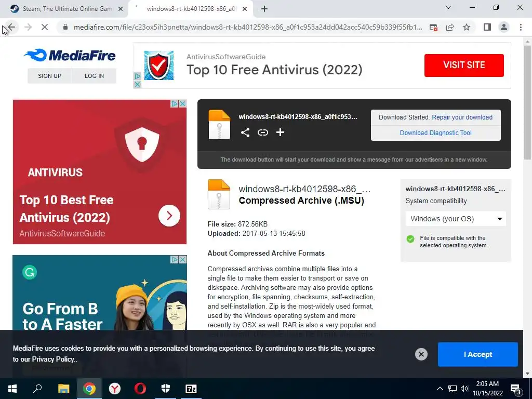Image resolution: width=532 pixels, height=399 pixels.
Task: Click the AdChoices icon on top banner
Action: (137, 76)
